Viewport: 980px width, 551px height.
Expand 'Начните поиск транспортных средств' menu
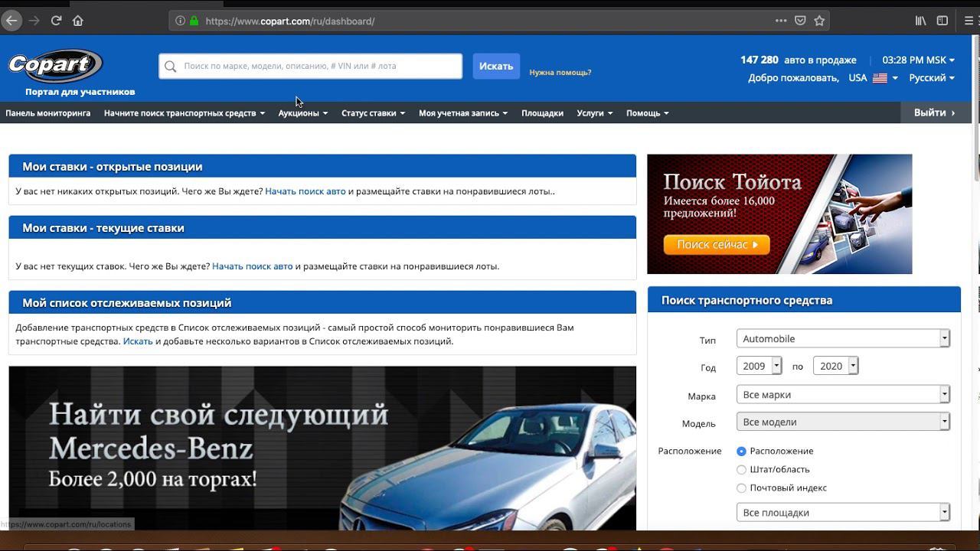[185, 113]
